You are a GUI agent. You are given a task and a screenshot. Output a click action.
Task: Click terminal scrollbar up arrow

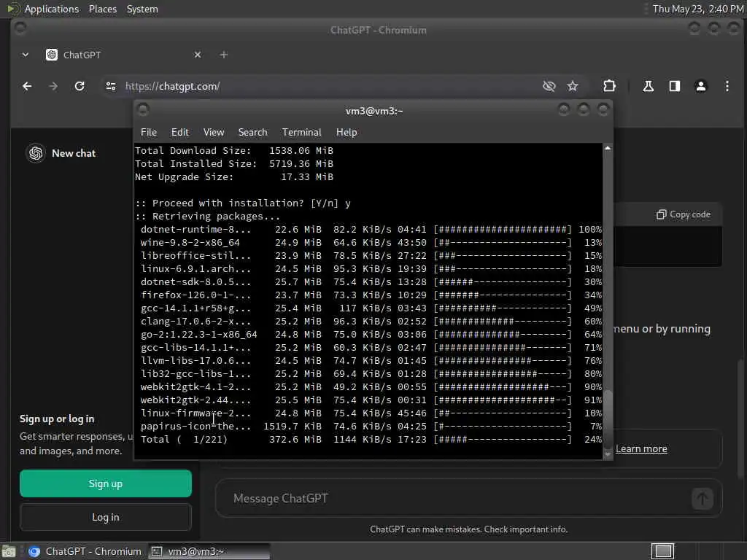tap(608, 149)
